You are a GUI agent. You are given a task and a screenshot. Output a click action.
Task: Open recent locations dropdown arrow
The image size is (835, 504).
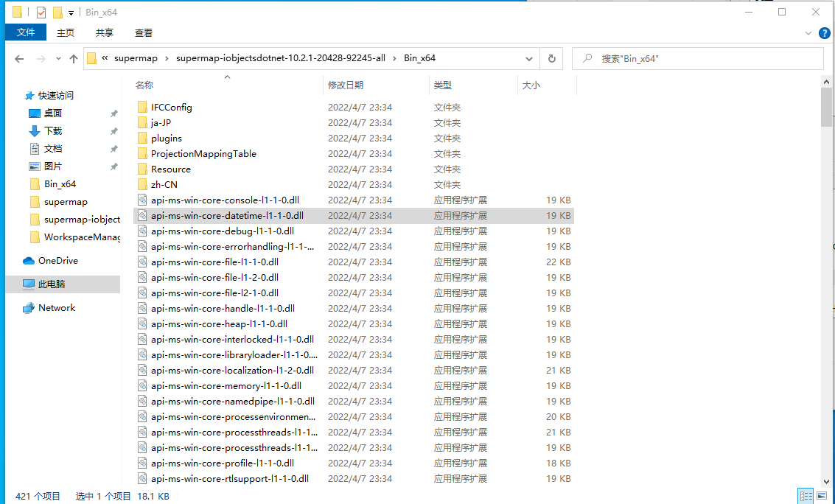pyautogui.click(x=58, y=58)
